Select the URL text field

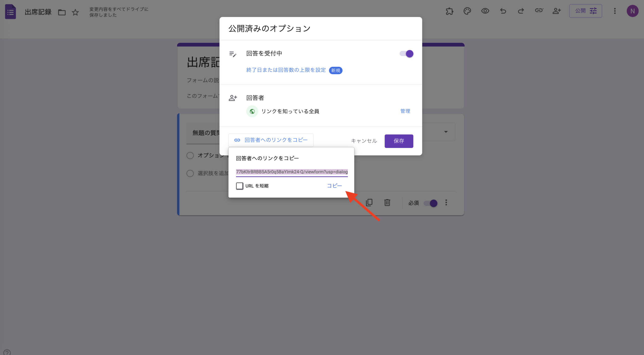pos(292,172)
